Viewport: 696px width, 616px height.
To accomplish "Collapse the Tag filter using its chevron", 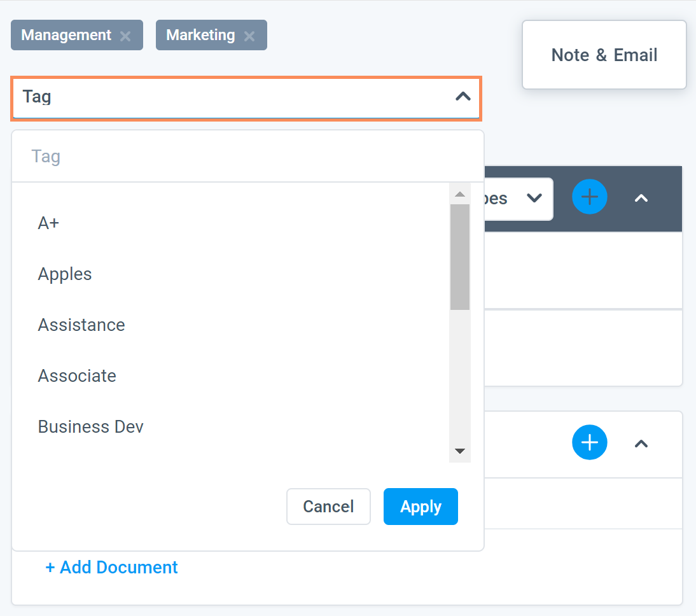I will pyautogui.click(x=463, y=97).
